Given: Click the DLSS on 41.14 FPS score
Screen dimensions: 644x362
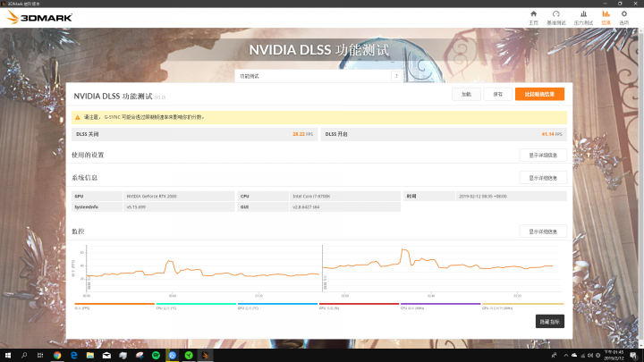Looking at the screenshot, I should point(552,134).
